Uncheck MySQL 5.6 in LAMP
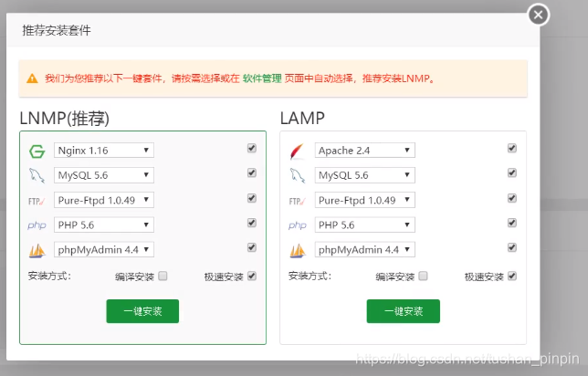 [512, 172]
